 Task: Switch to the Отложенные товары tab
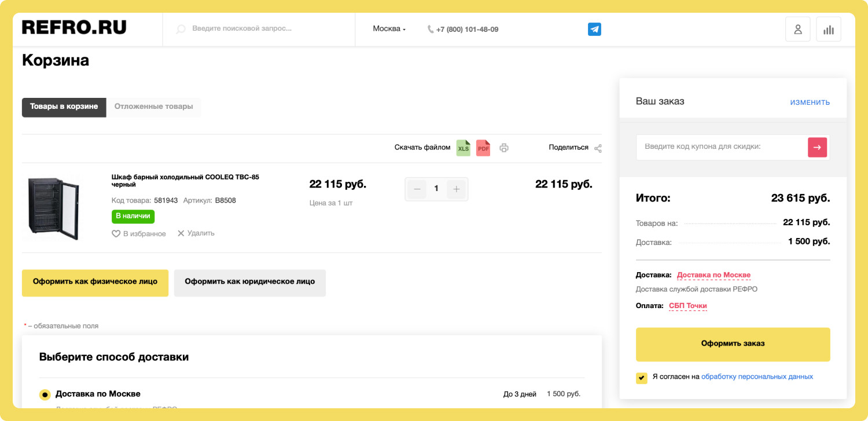click(x=154, y=107)
